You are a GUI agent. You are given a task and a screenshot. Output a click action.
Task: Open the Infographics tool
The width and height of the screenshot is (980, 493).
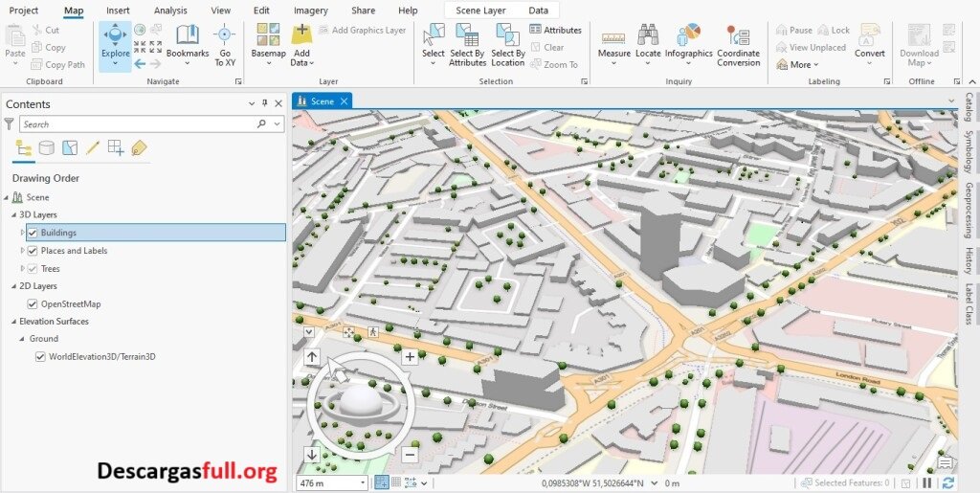click(688, 44)
